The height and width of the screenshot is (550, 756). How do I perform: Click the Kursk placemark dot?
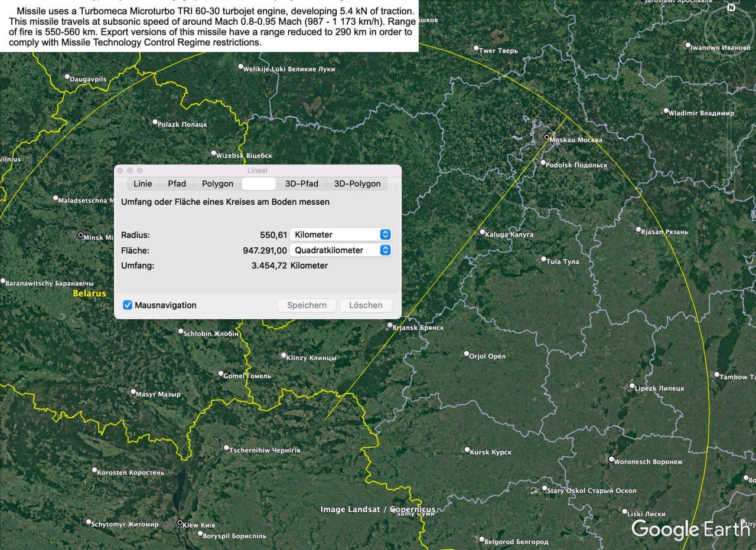[x=467, y=450]
